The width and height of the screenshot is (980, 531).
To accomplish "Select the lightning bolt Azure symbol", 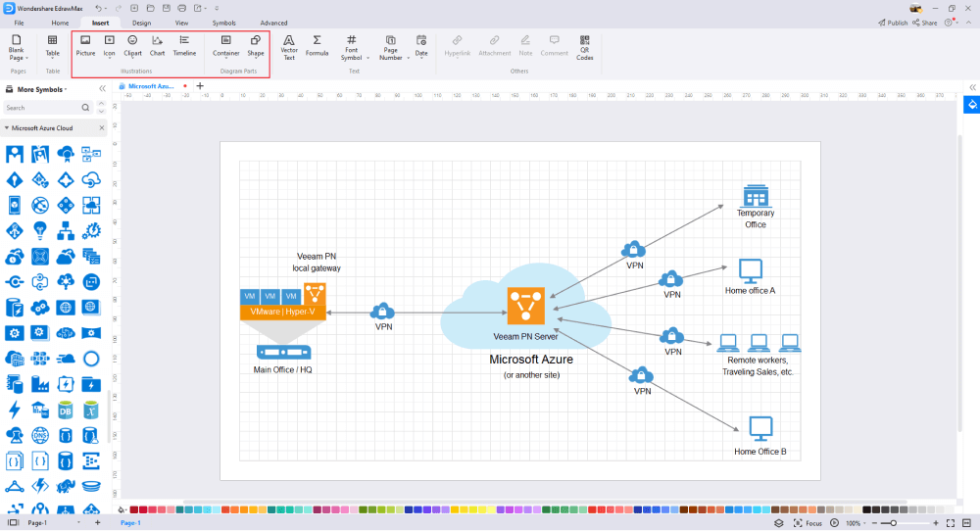I will (15, 410).
